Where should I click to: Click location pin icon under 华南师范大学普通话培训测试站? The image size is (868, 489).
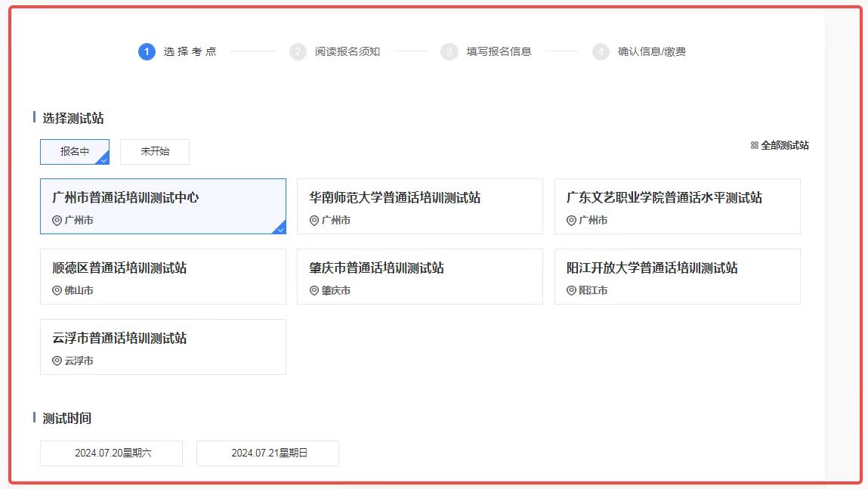point(314,221)
